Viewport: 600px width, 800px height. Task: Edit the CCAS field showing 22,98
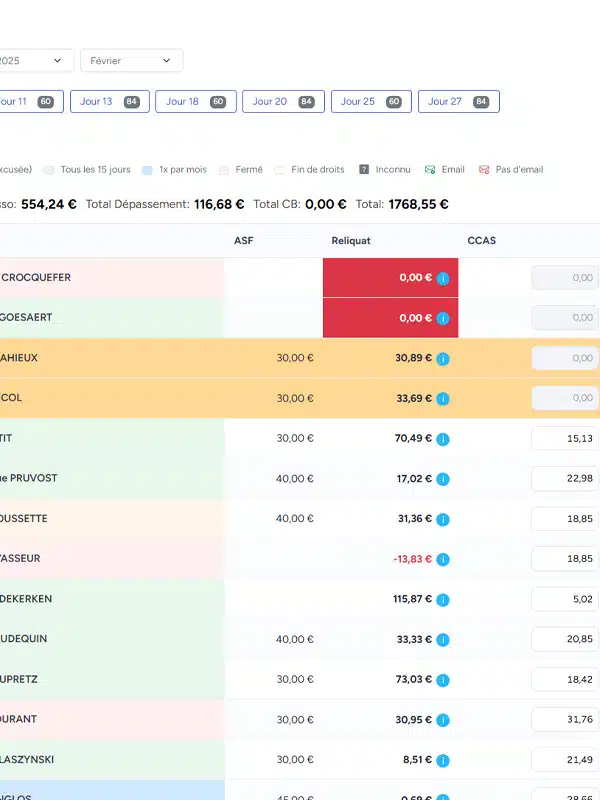click(564, 479)
